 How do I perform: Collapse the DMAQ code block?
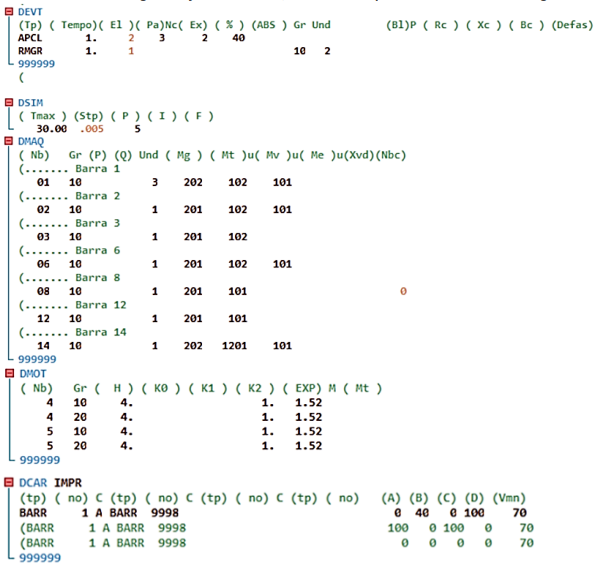coord(9,141)
